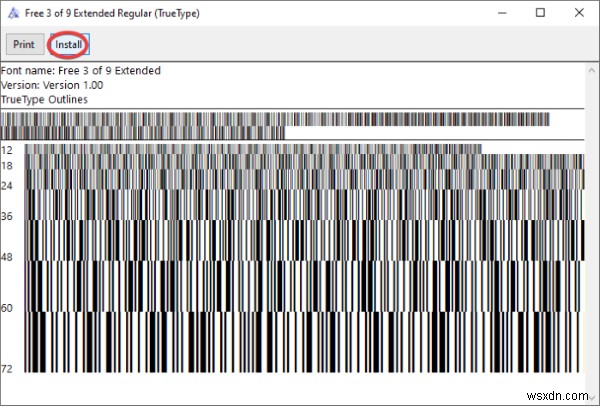Click the 'TrueType Outlines' text
The height and width of the screenshot is (406, 600).
pyautogui.click(x=44, y=100)
